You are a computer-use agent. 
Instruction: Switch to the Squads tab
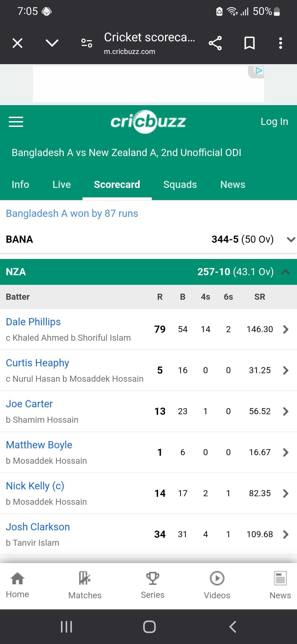coord(180,185)
